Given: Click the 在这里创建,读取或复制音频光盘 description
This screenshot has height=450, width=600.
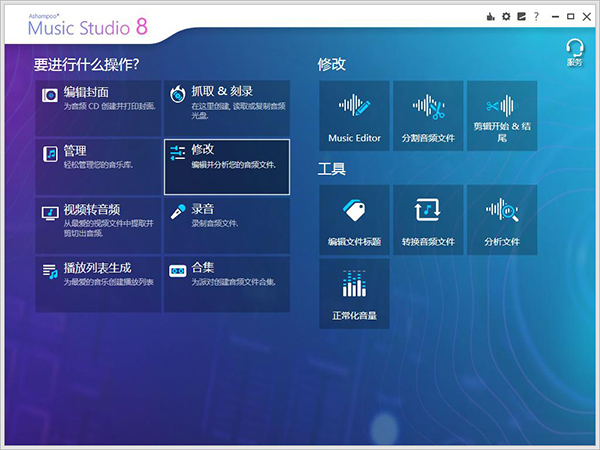Looking at the screenshot, I should click(238, 110).
